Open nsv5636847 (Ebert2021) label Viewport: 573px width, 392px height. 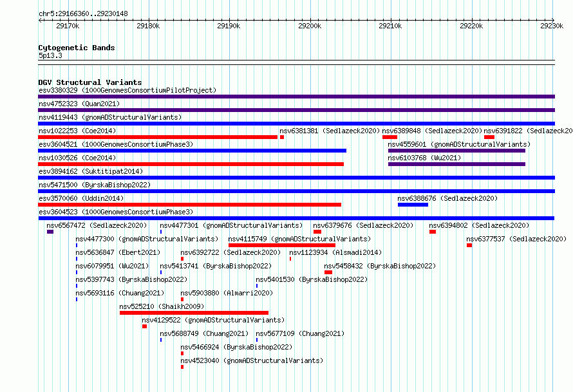pos(118,252)
